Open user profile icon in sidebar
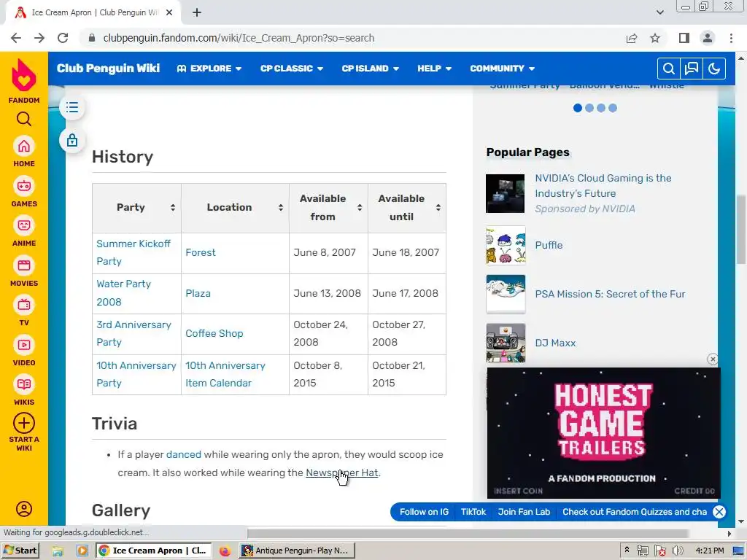 pos(24,509)
